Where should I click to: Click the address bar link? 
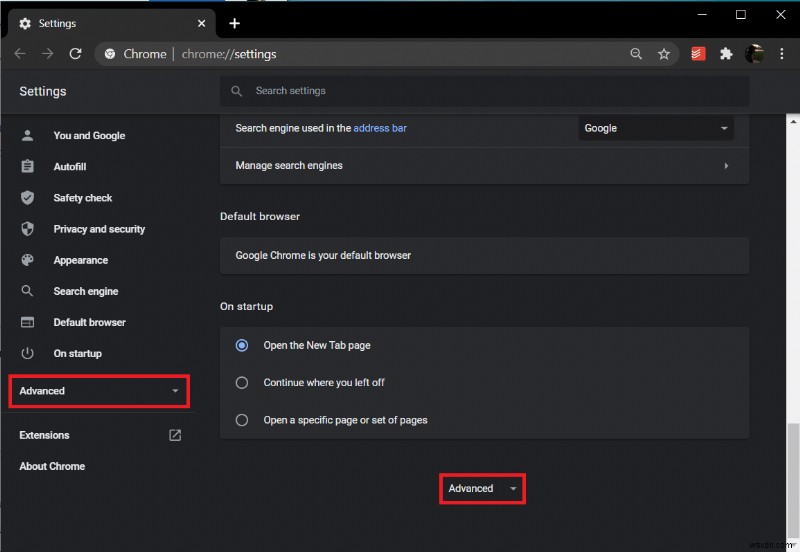379,128
